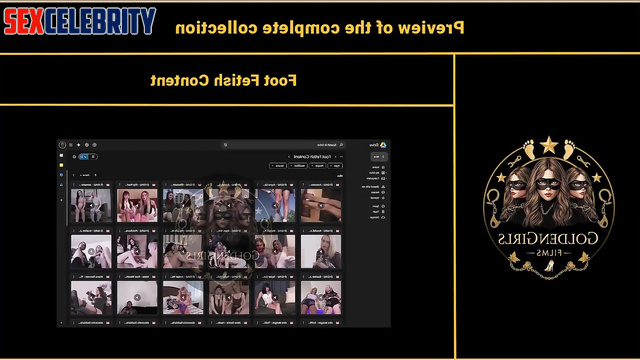The image size is (640, 360).
Task: Open the Google apps grid launcher
Action: [x=71, y=145]
